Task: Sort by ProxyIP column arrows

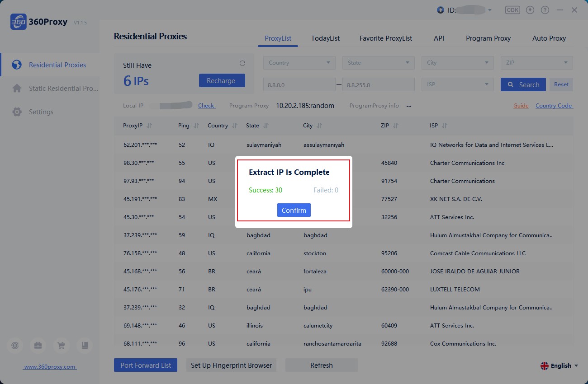Action: (x=149, y=126)
